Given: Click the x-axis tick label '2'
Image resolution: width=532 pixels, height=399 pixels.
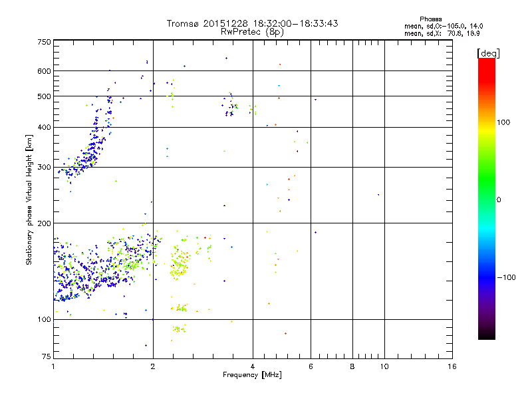Looking at the screenshot, I should [x=153, y=366].
